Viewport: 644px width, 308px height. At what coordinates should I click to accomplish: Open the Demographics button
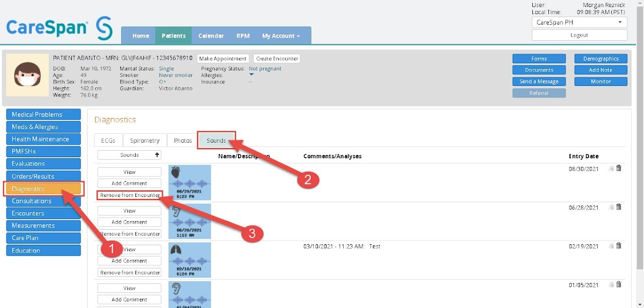[x=601, y=59]
